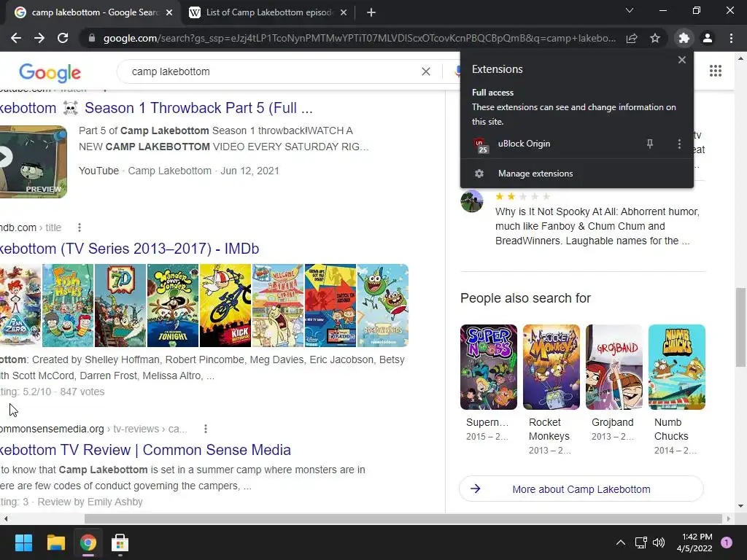Share this page icon in address bar

pos(632,38)
